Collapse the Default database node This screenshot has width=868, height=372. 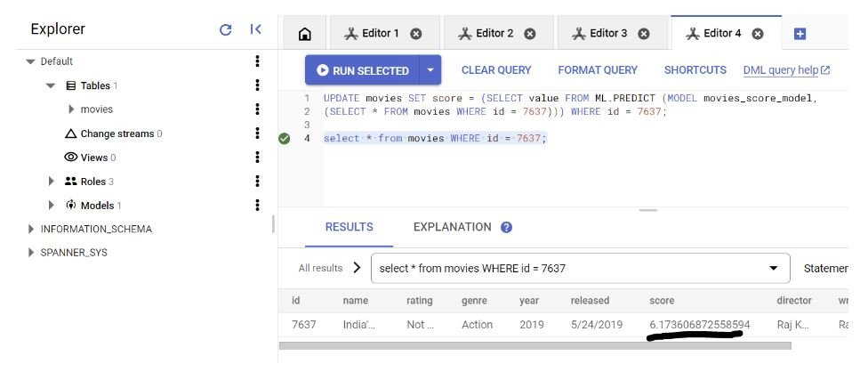[31, 61]
